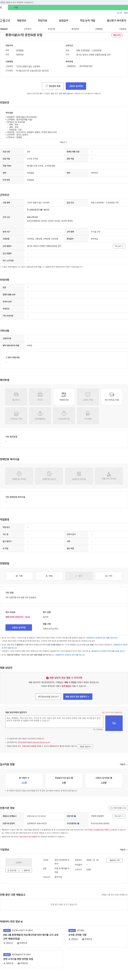Click the 열람제한 button
This screenshot has height=980, width=128.
point(26,870)
